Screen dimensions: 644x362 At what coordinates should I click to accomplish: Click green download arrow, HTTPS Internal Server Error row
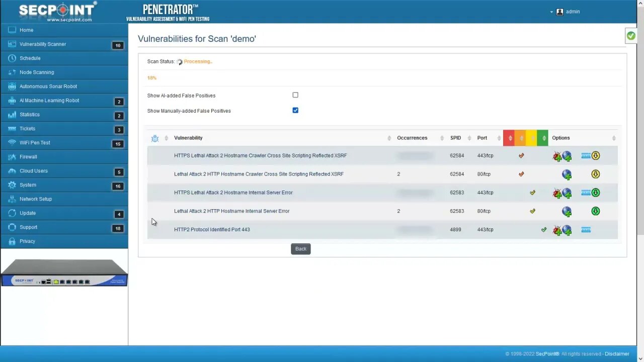pyautogui.click(x=596, y=193)
